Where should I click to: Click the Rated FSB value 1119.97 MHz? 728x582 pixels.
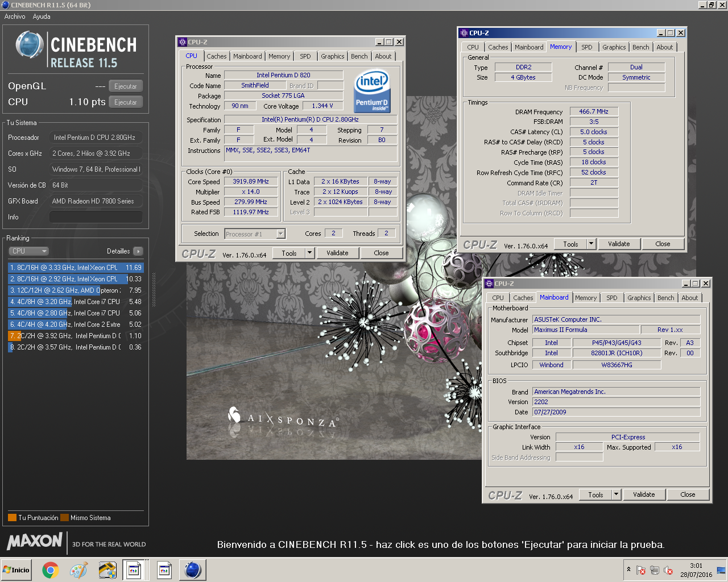251,212
